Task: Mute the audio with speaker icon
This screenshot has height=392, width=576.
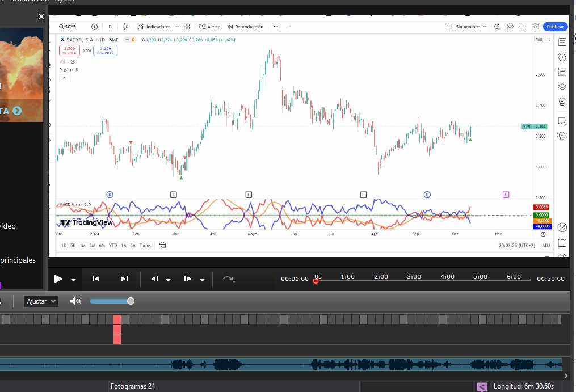Action: (75, 301)
